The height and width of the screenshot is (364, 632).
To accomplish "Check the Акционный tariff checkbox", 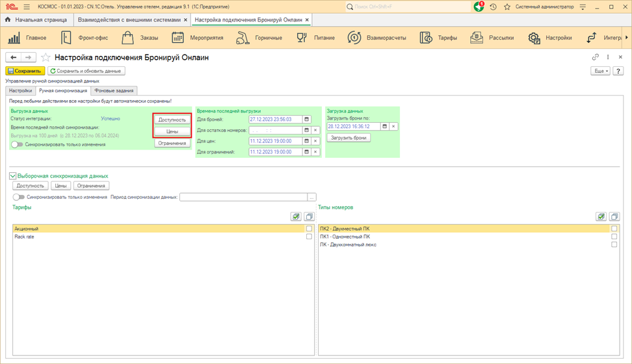I will (x=309, y=229).
